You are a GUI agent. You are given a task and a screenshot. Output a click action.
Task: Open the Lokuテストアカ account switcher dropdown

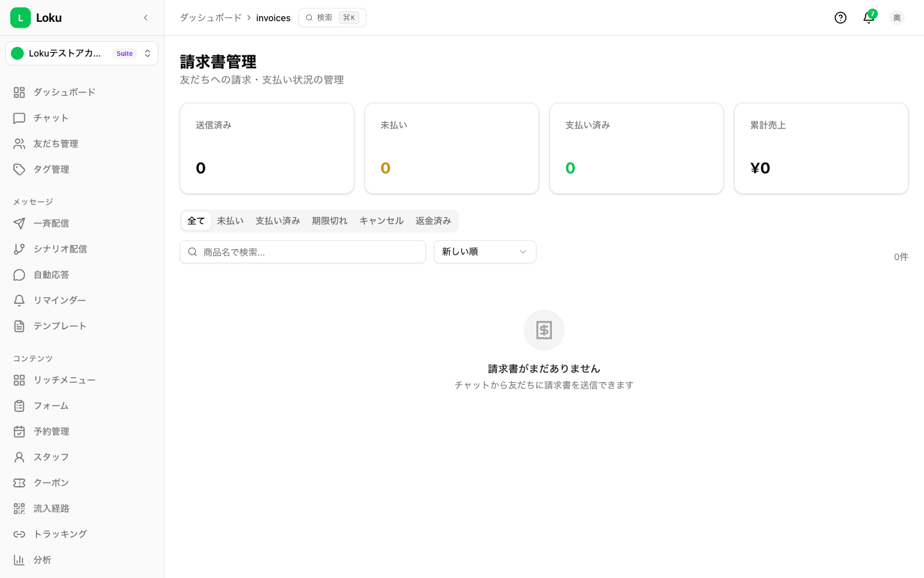[x=81, y=53]
